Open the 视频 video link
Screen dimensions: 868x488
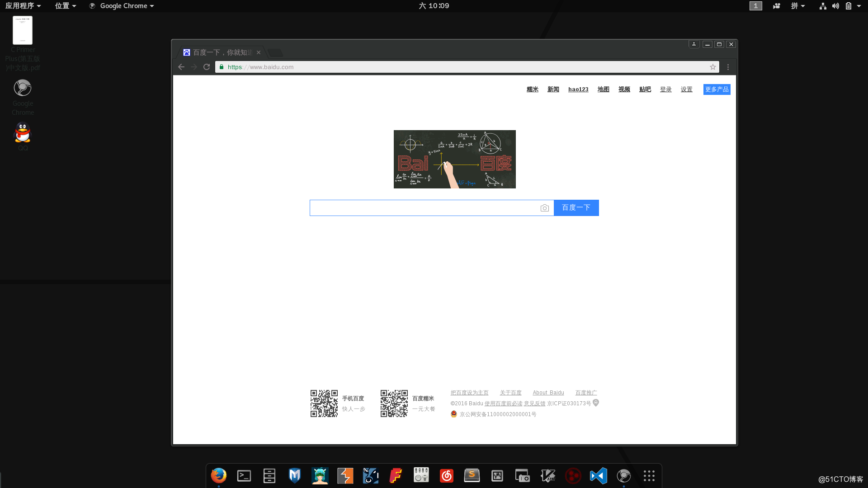coord(624,89)
